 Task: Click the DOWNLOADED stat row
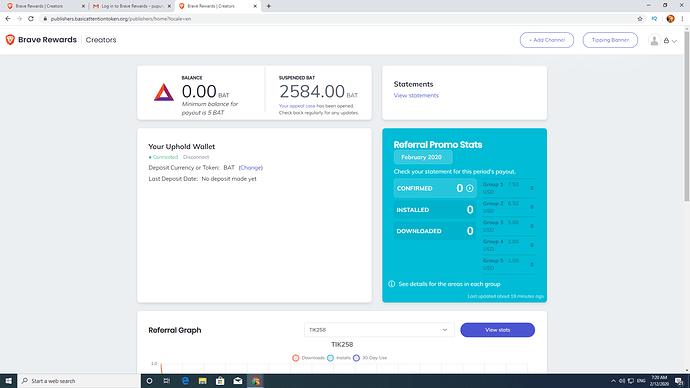[x=435, y=231]
